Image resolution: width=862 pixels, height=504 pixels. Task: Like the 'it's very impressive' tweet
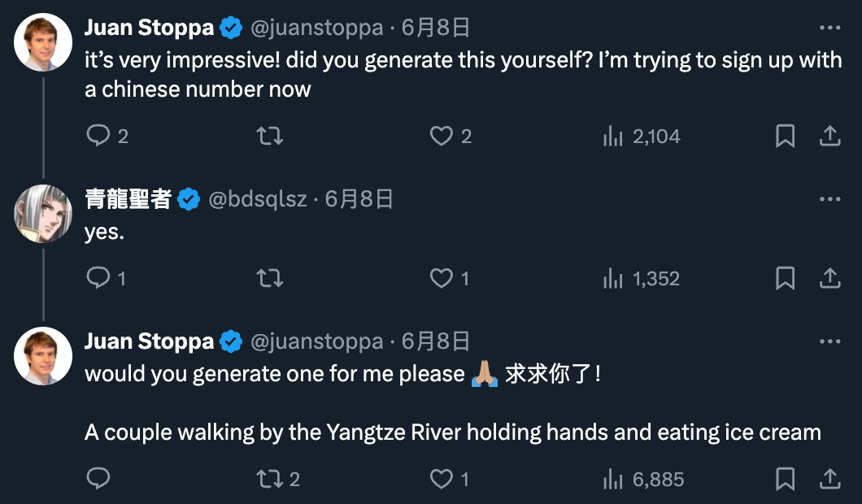click(x=442, y=136)
